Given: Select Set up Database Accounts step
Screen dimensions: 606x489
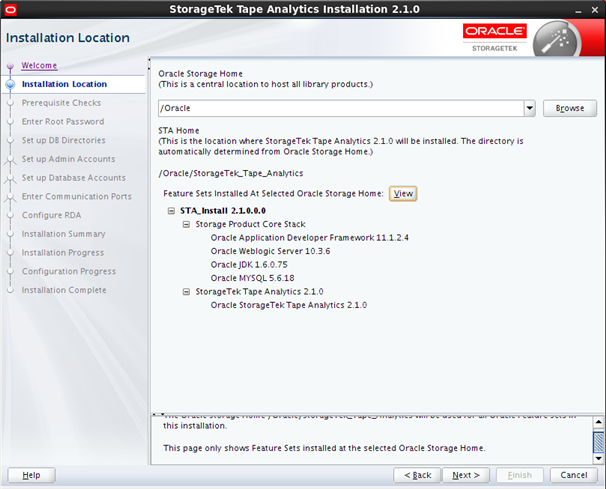Looking at the screenshot, I should pyautogui.click(x=73, y=177).
